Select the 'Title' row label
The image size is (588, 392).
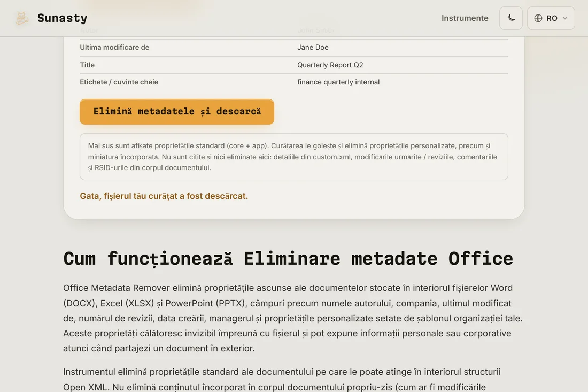click(87, 65)
